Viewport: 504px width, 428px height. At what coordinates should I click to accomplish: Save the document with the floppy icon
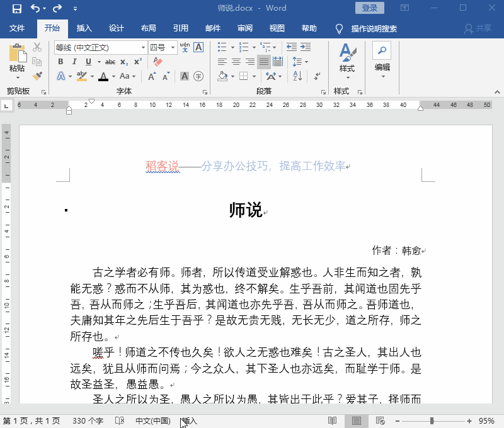(17, 8)
